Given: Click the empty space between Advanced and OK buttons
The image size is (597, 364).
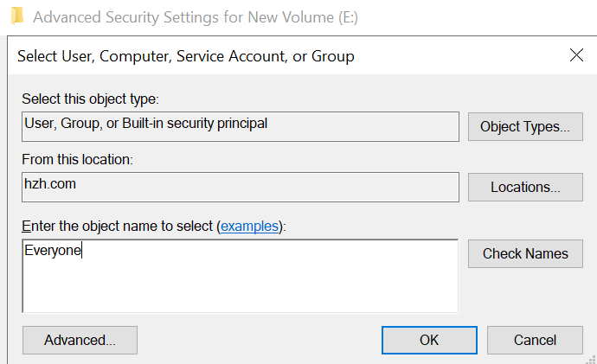Looking at the screenshot, I should tap(260, 340).
